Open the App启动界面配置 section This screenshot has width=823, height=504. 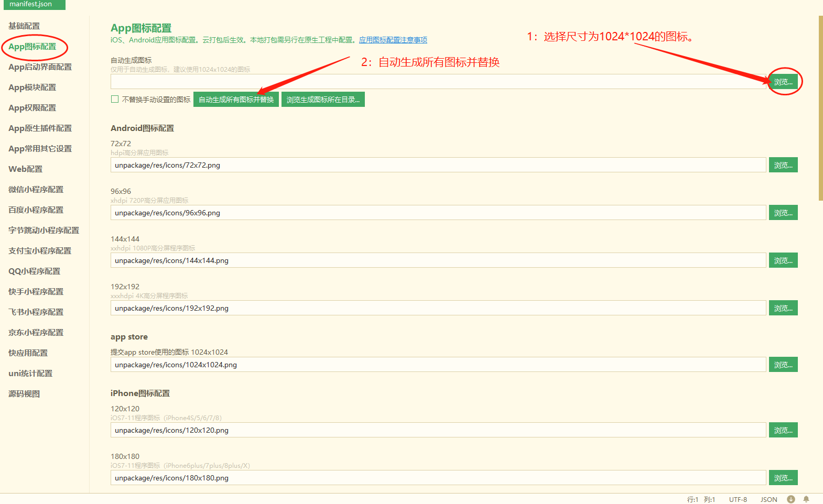[40, 67]
